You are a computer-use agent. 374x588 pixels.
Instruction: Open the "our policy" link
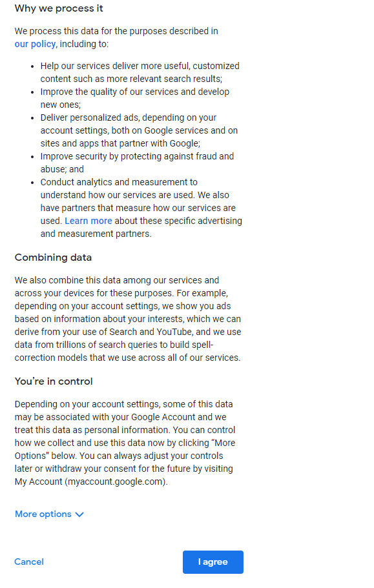[x=35, y=44]
